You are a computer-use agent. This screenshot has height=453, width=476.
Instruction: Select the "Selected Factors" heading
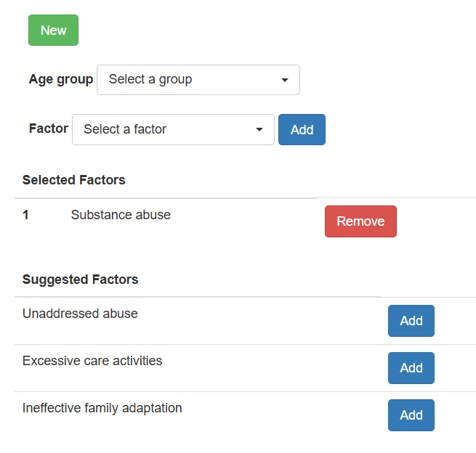[x=73, y=180]
